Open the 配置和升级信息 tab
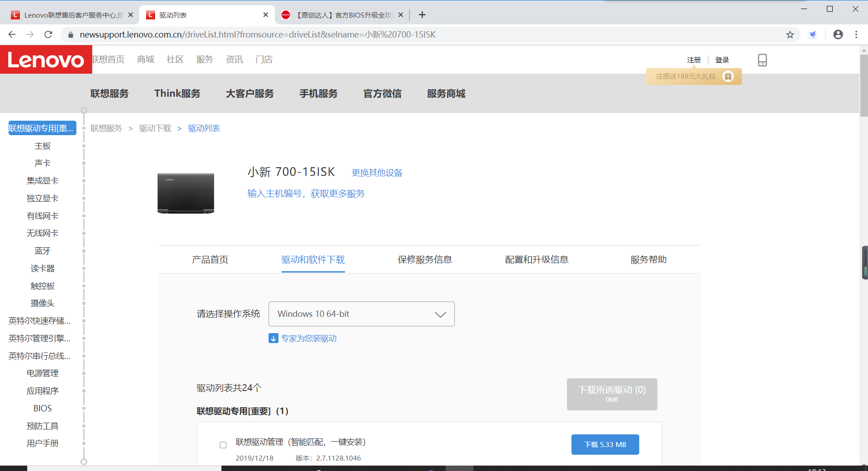The image size is (868, 471). coord(537,259)
